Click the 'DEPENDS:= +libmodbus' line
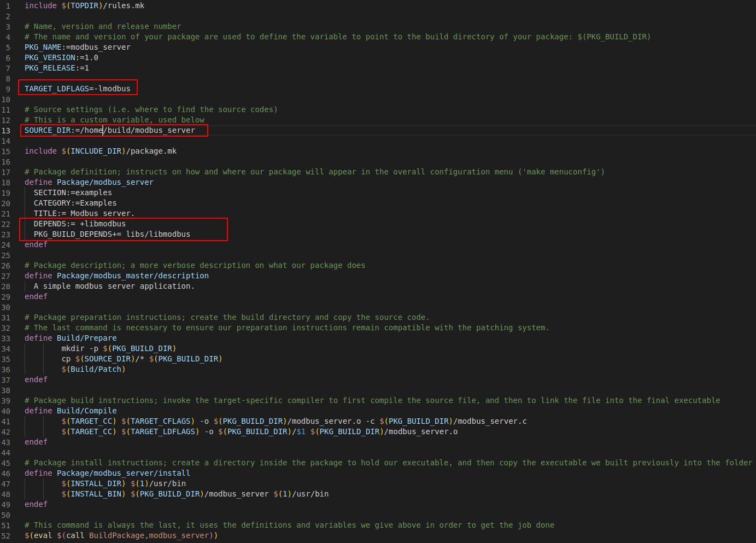756x543 pixels. (80, 224)
